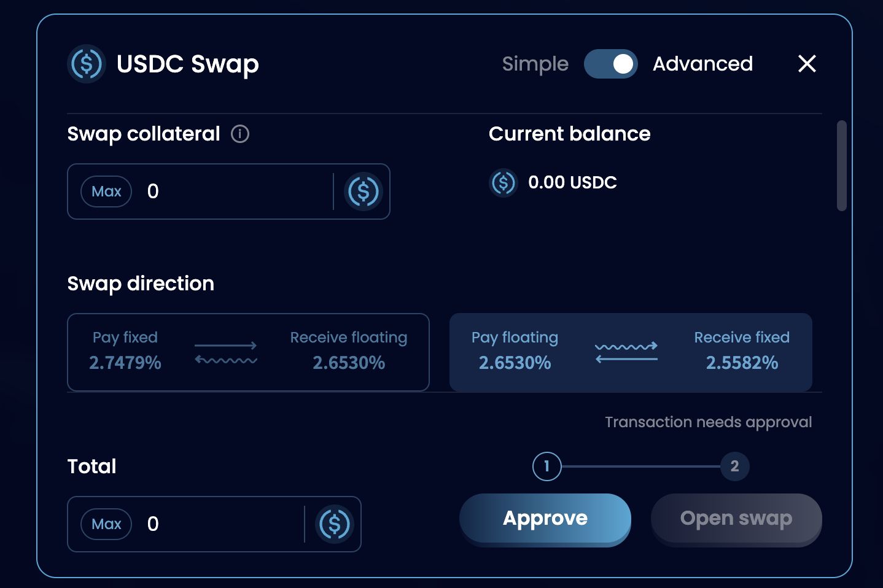Click step 1 circle in approval progress

547,466
